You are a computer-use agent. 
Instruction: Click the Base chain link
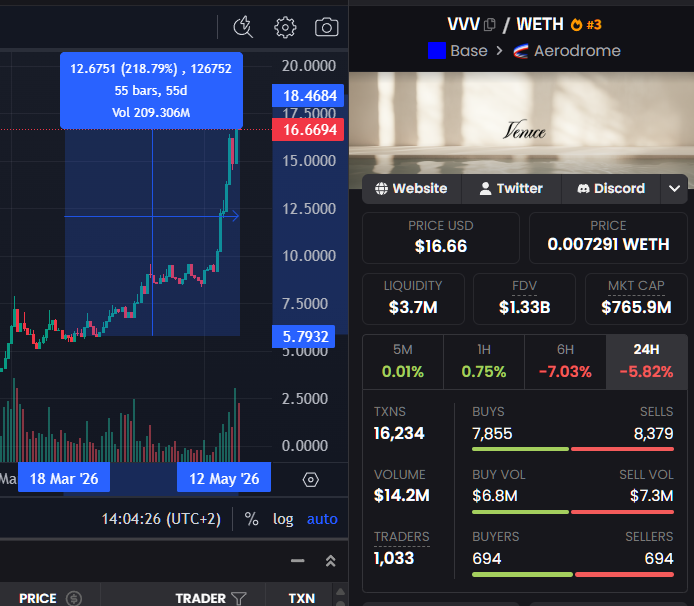tap(469, 51)
